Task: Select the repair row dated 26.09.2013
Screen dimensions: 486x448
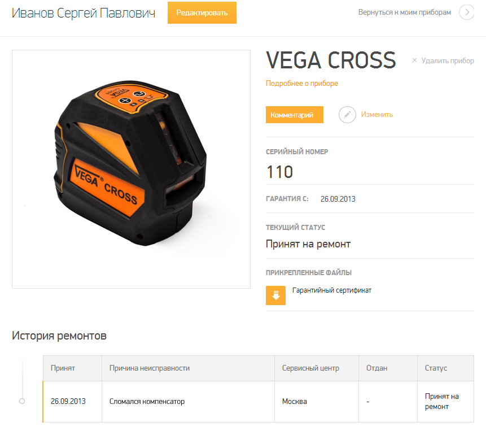Action: click(x=258, y=402)
